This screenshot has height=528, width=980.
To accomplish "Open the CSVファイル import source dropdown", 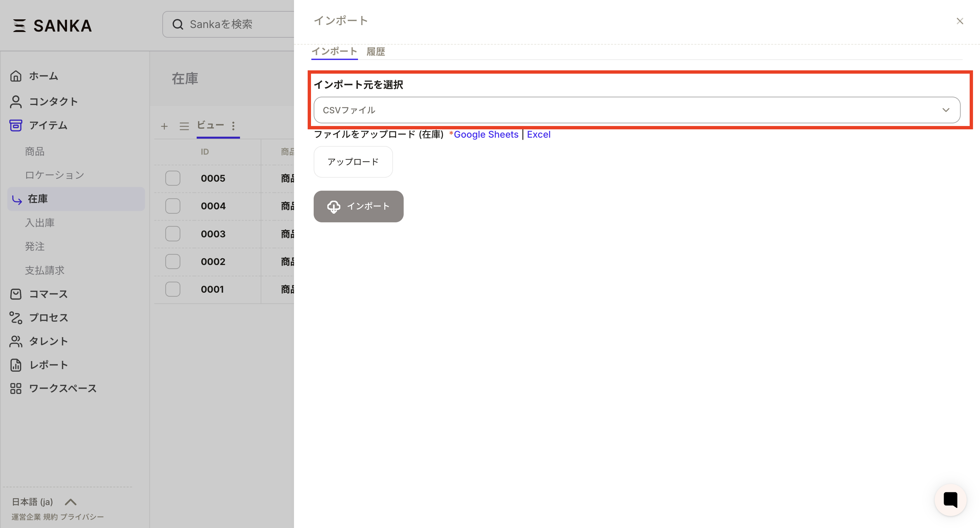I will click(636, 110).
